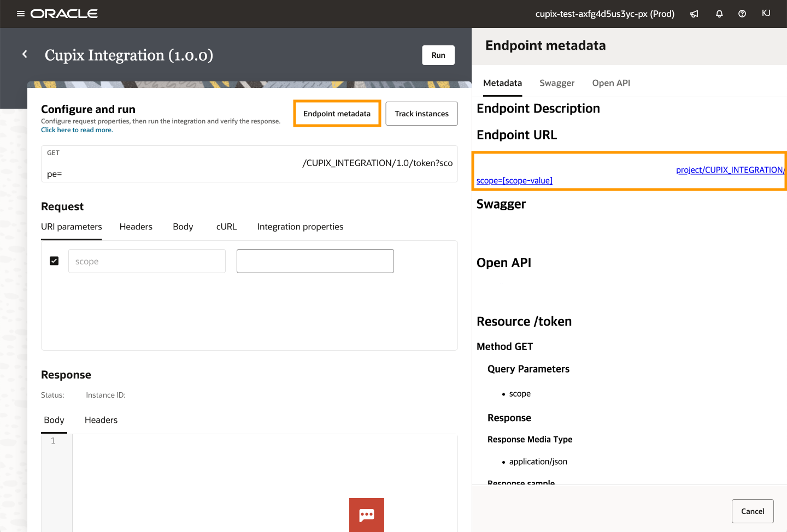The height and width of the screenshot is (532, 787).
Task: Open the announcements megaphone icon
Action: (694, 14)
